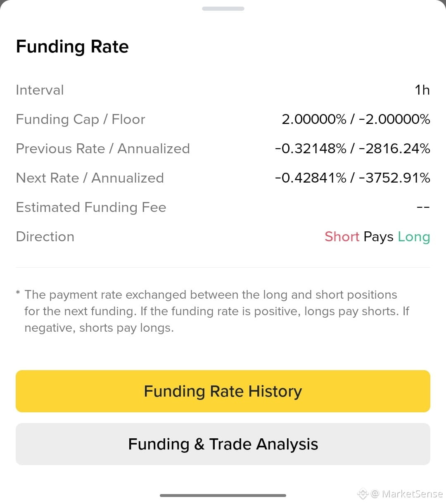The image size is (446, 504).
Task: Click the payment rate footnote text
Action: point(213,311)
